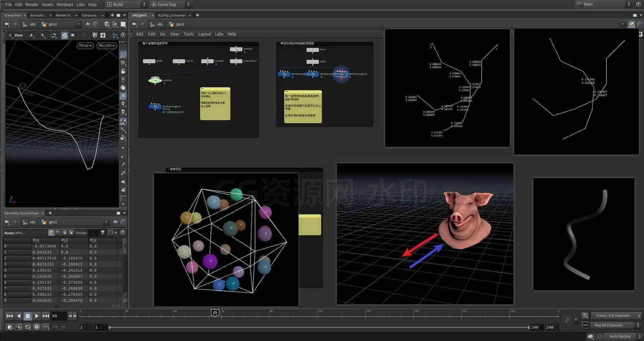Open the network editor Layout menu
This screenshot has height=341, width=644.
205,34
